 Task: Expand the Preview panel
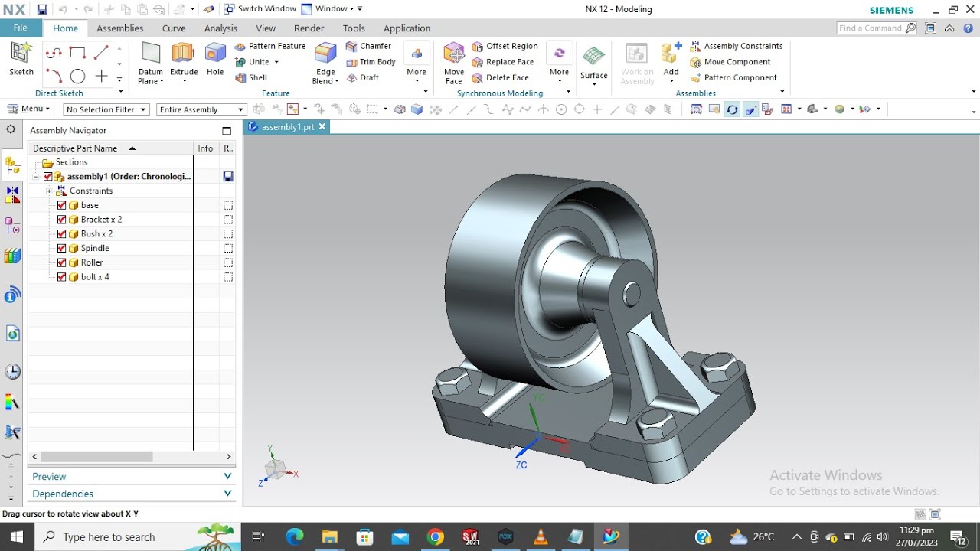tap(132, 476)
